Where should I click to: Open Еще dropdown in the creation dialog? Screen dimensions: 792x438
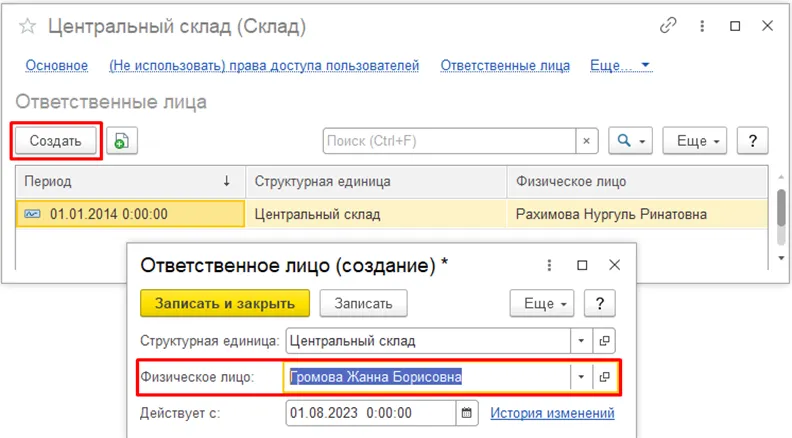click(542, 303)
